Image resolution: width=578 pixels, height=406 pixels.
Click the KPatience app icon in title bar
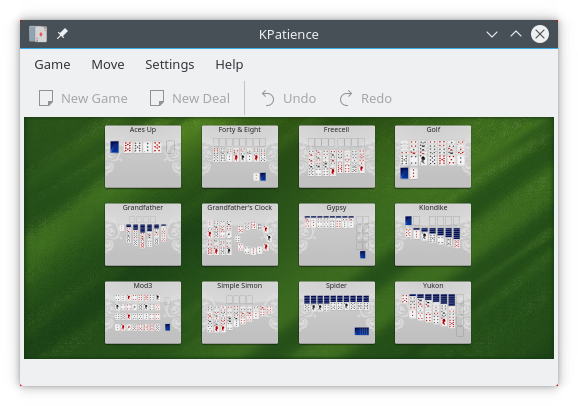[38, 34]
